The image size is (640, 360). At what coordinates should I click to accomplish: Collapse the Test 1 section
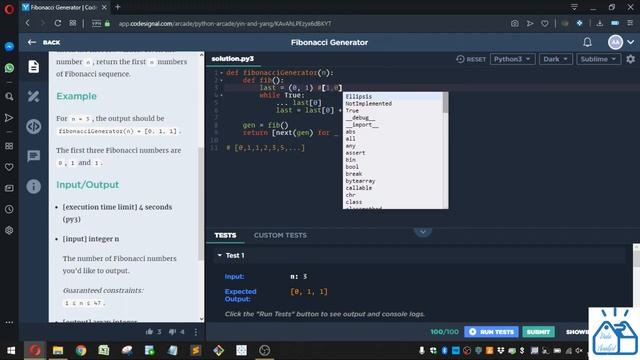coord(220,255)
